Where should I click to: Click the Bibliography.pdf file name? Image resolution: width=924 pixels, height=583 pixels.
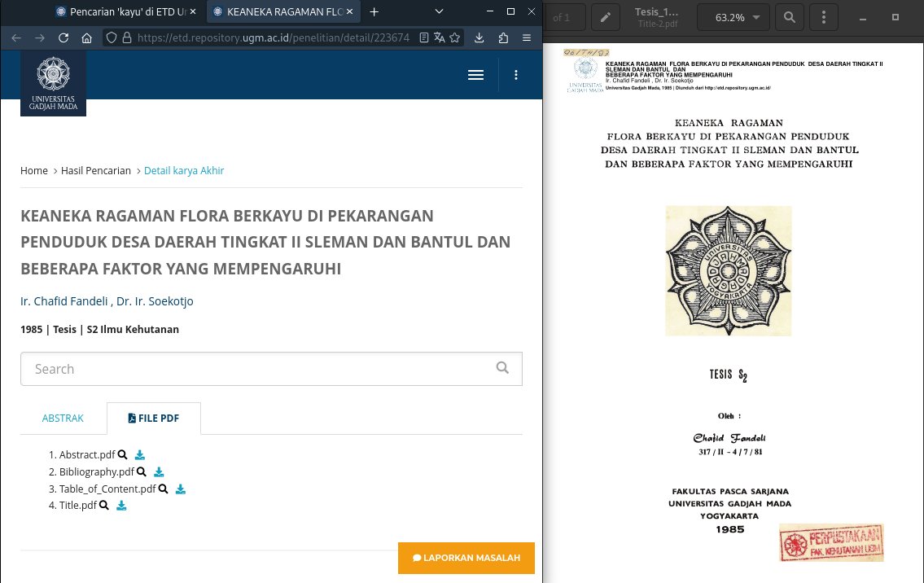point(97,471)
